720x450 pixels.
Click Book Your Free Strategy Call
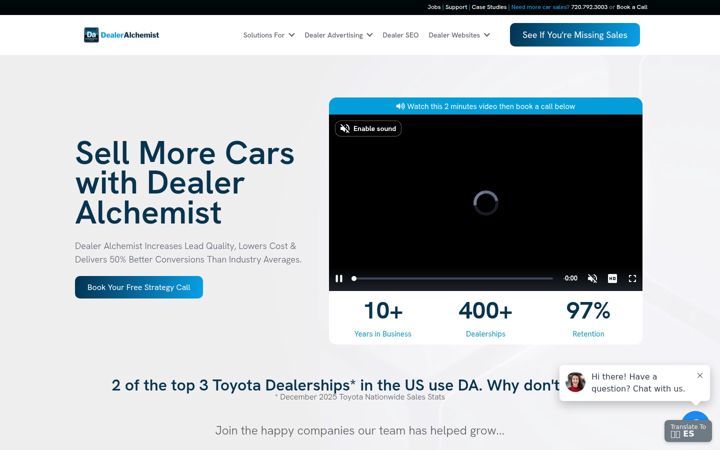139,287
